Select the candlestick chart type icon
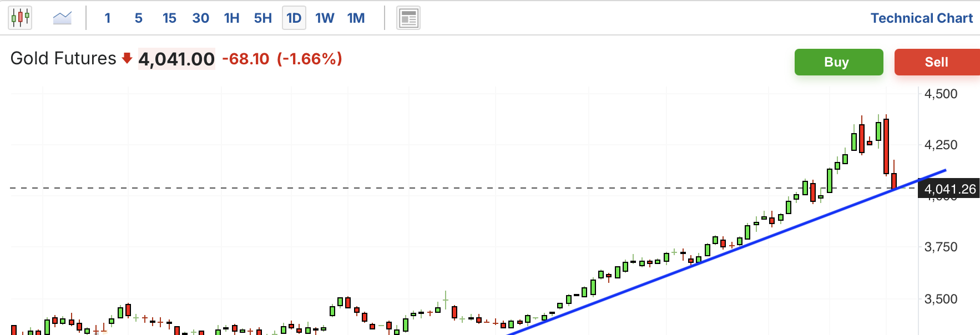 click(x=20, y=18)
